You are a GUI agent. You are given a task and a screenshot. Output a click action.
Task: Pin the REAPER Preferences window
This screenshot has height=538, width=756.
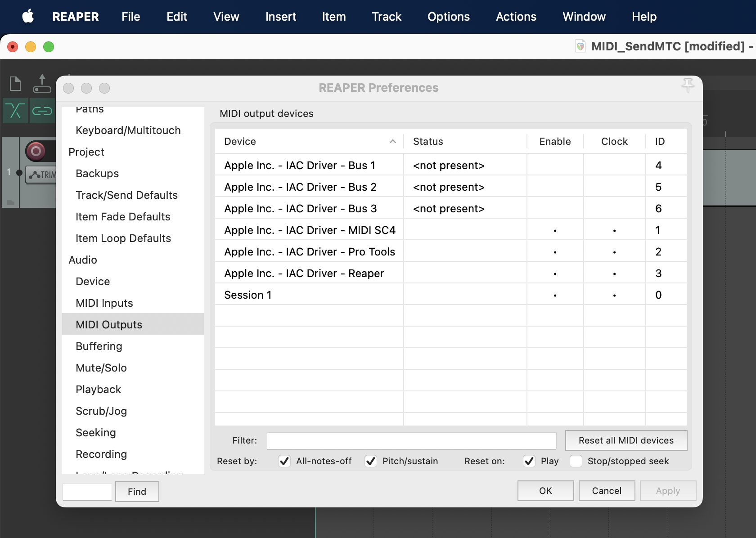[x=687, y=85]
